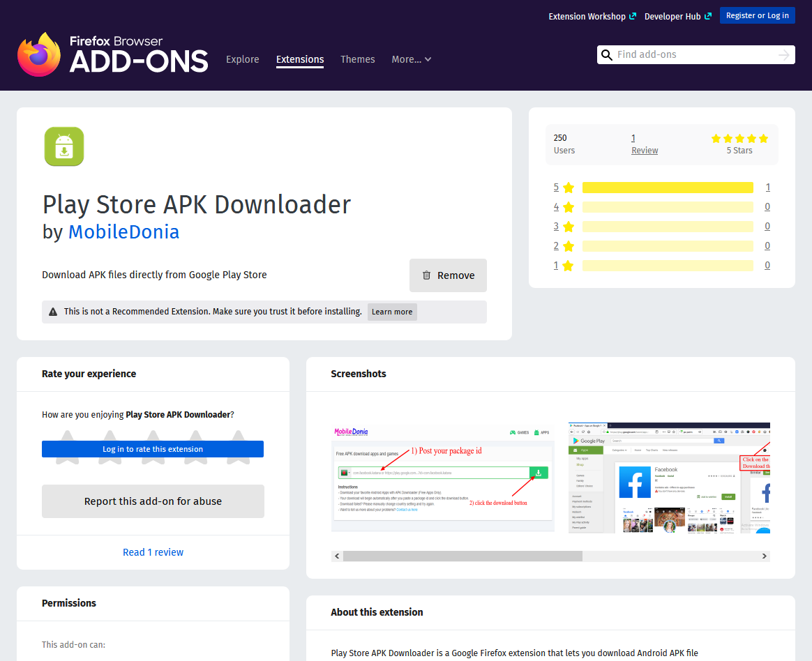812x661 pixels.
Task: Click the five-star rating display
Action: (x=739, y=139)
